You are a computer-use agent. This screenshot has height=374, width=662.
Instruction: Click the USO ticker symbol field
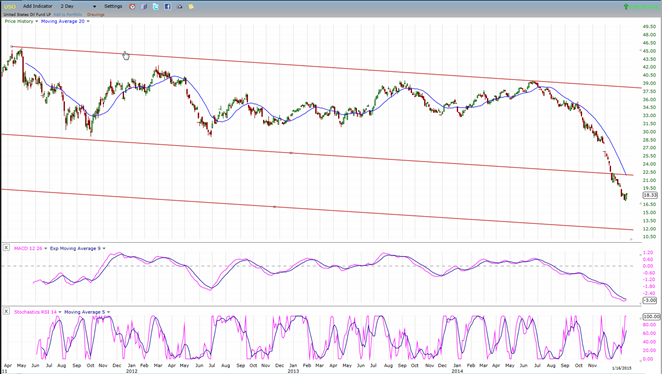coord(10,6)
